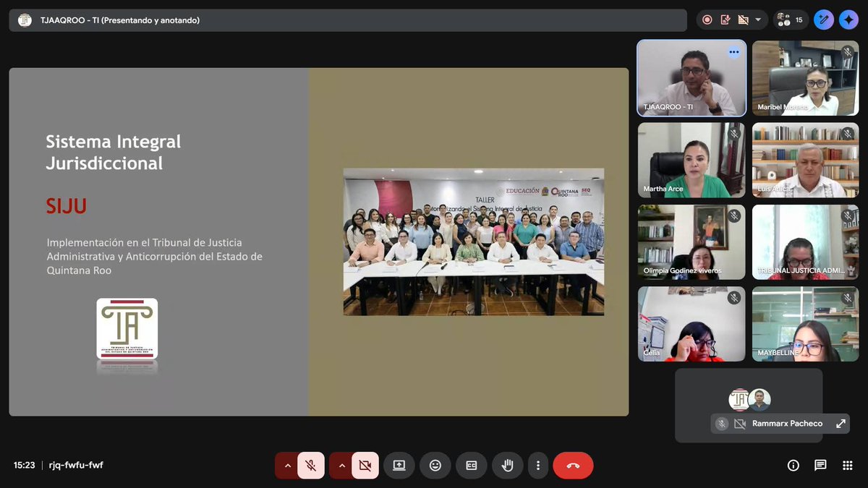Image resolution: width=868 pixels, height=488 pixels.
Task: Click Rammarx Pacheco's muted microphone icon
Action: click(x=721, y=424)
